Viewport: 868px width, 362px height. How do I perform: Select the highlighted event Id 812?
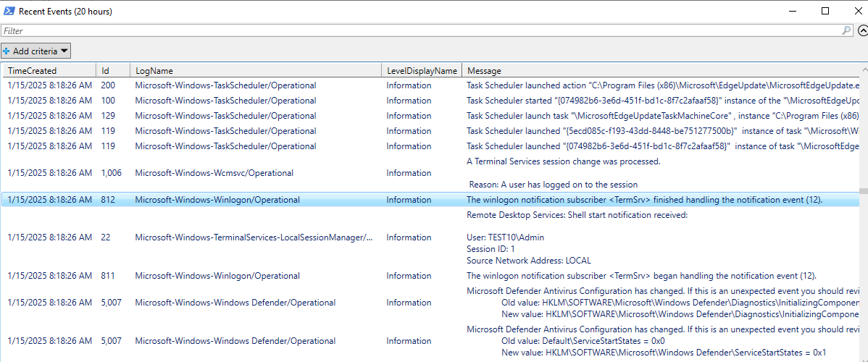point(431,200)
